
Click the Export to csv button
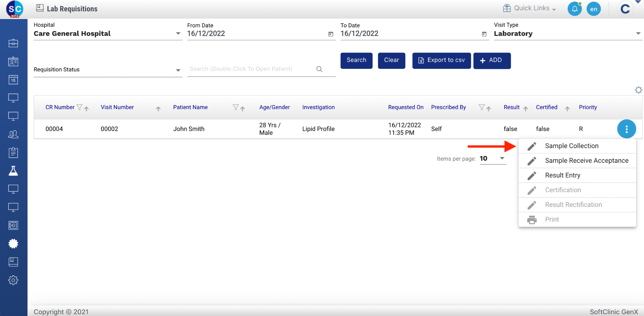coord(441,60)
